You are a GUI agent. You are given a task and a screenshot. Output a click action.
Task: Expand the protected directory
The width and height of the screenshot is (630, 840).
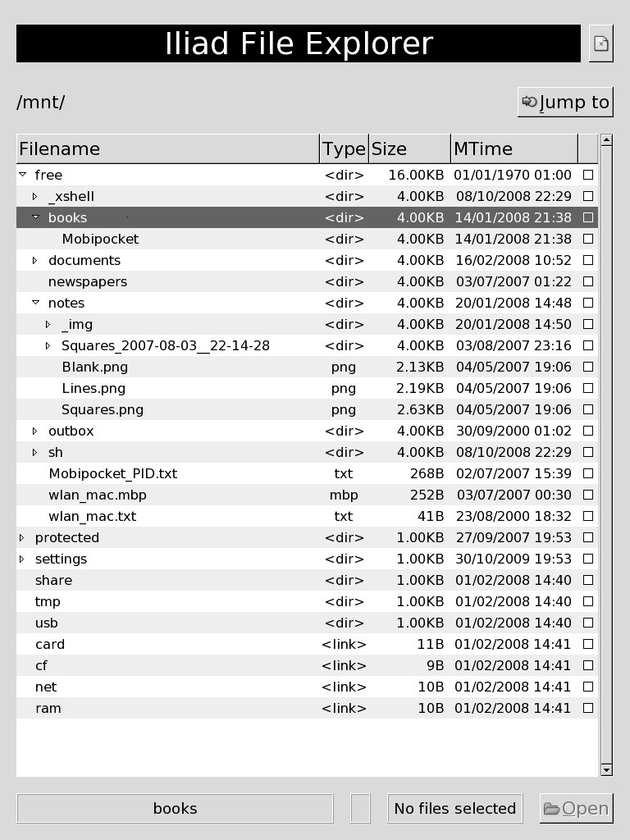23,538
